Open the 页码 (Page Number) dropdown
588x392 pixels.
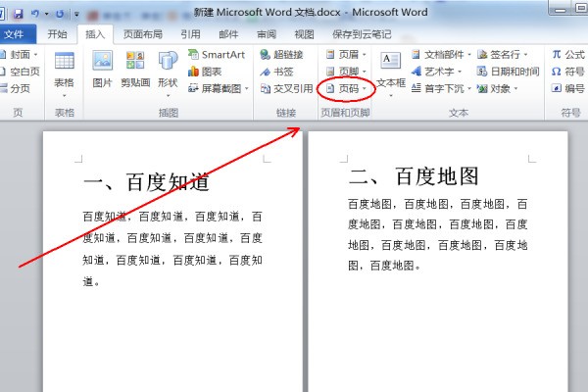[346, 88]
